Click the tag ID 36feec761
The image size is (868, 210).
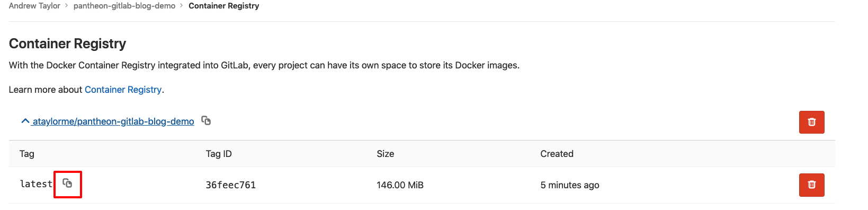click(231, 185)
